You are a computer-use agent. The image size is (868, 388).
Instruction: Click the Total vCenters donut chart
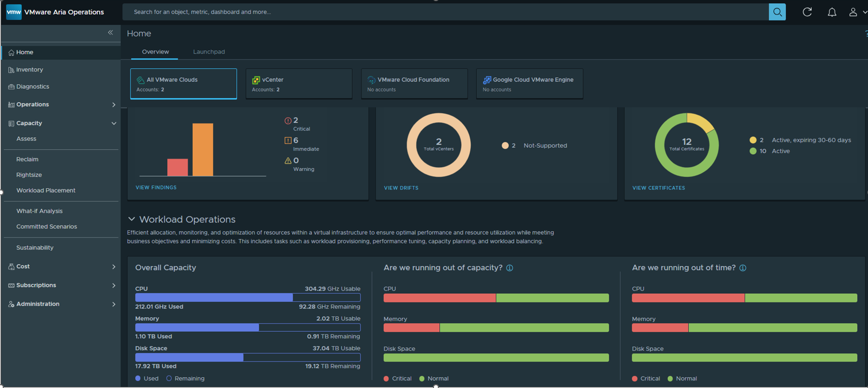point(439,145)
